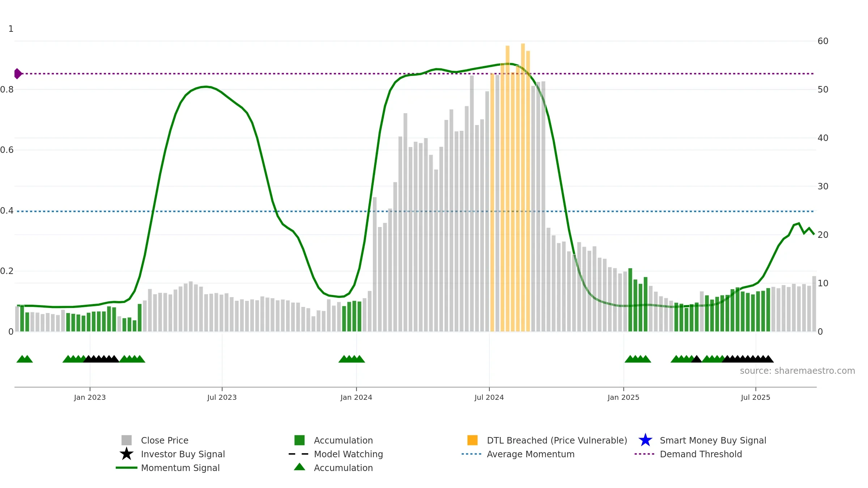
Task: Click the black Investor Buy Signal star
Action: (127, 454)
